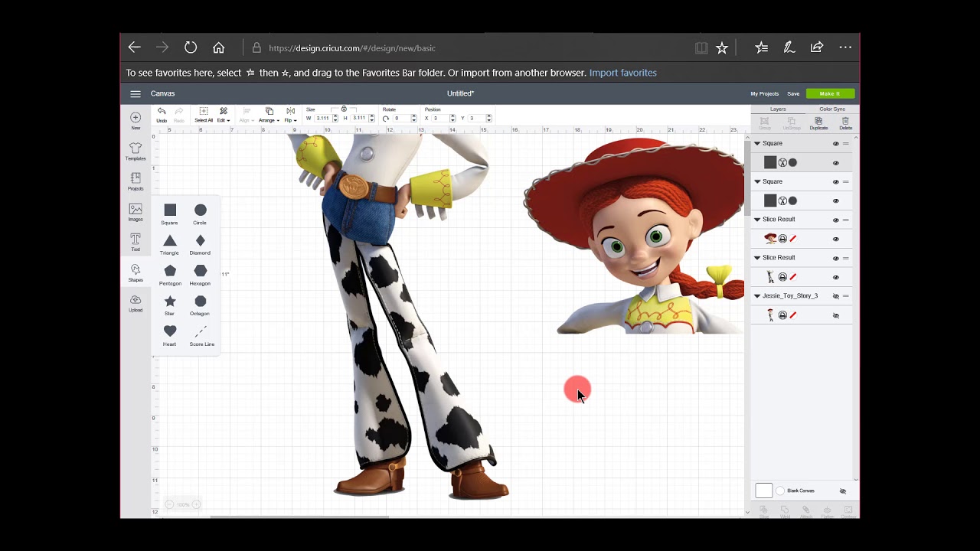Click the Undo button
980x551 pixels.
click(162, 115)
